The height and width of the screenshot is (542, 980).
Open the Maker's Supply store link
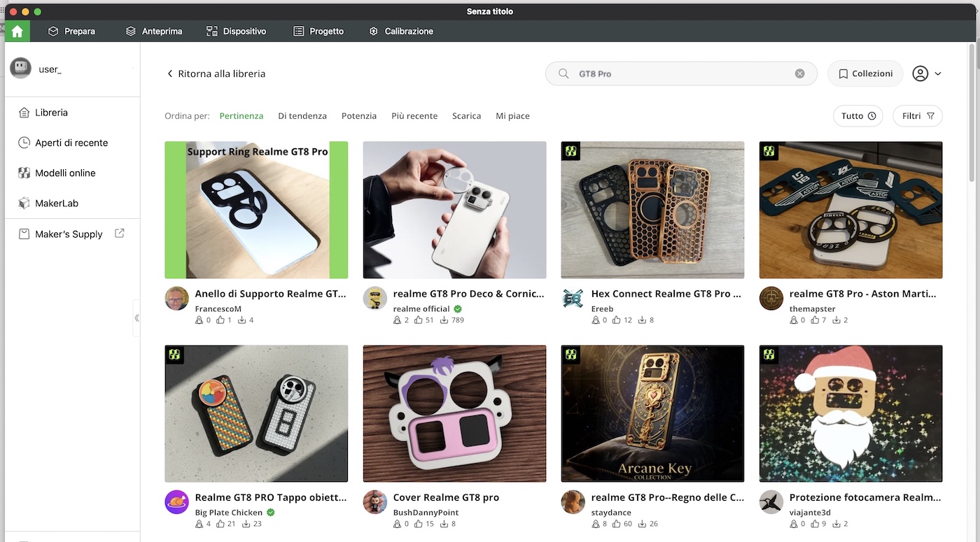coord(69,234)
